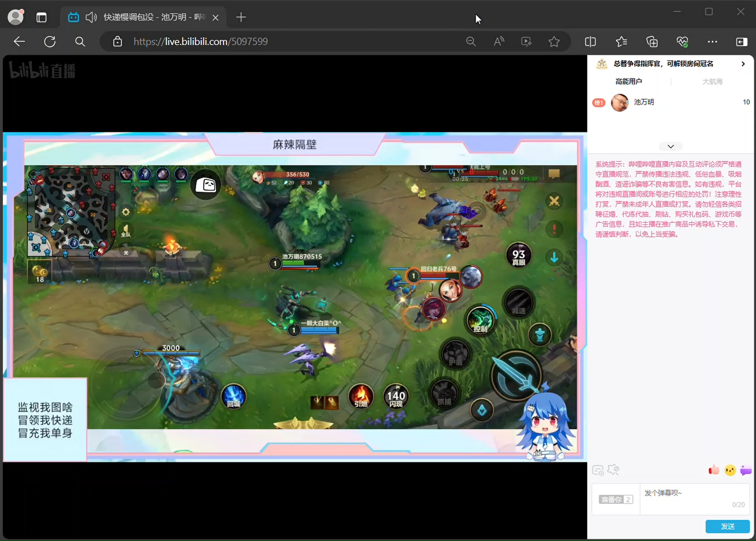Open the danmaku block settings icon
This screenshot has height=541, width=756.
click(x=613, y=470)
